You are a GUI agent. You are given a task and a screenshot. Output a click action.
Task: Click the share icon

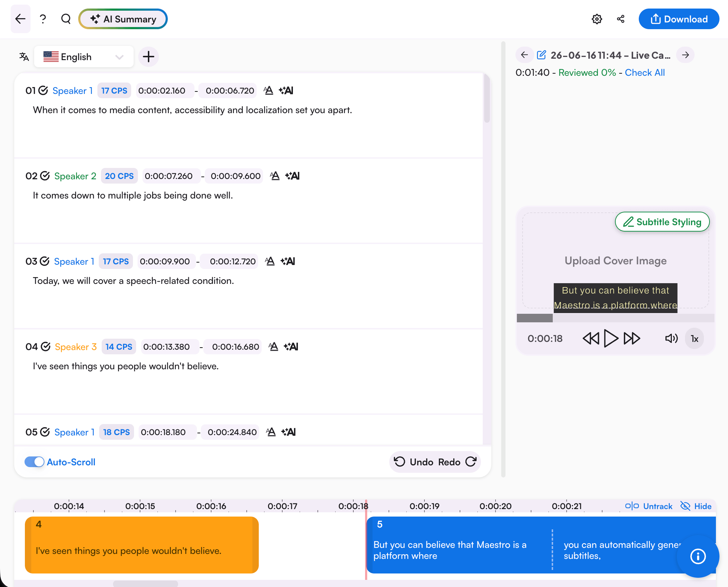click(x=621, y=19)
